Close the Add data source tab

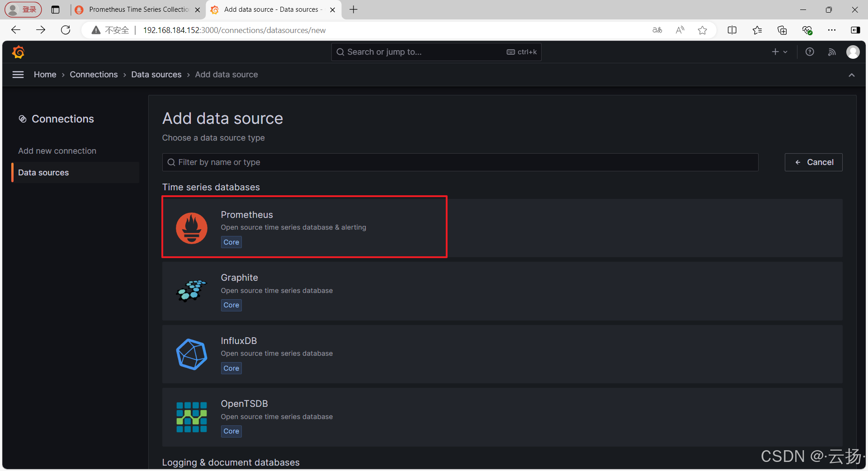(333, 9)
